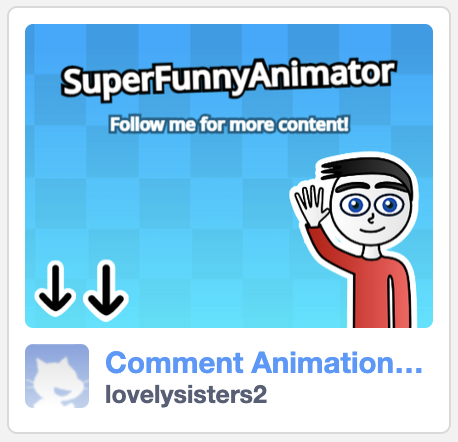Open the Comment Animation project title link

tap(264, 363)
